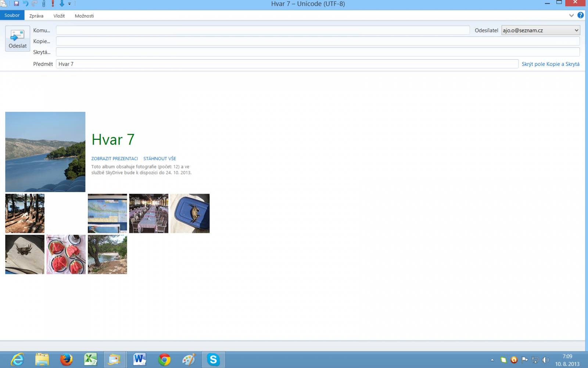
Task: Open the watermelon plates thumbnail
Action: 66,255
